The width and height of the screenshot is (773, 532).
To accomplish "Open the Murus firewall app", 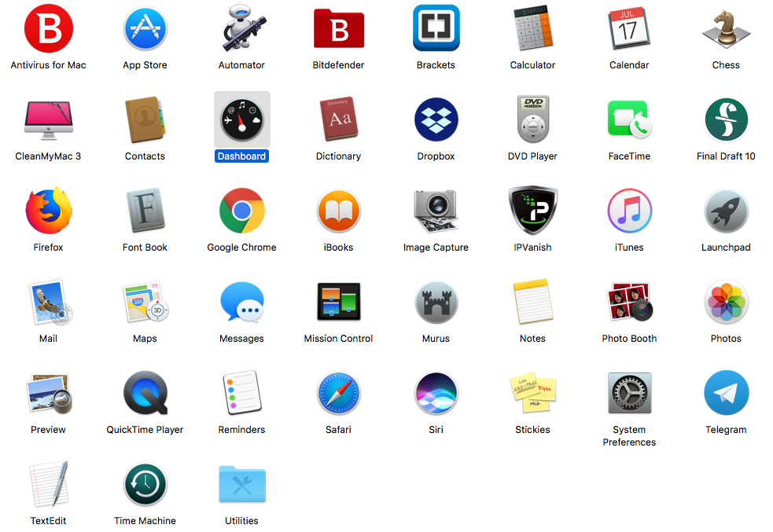I will (x=436, y=302).
